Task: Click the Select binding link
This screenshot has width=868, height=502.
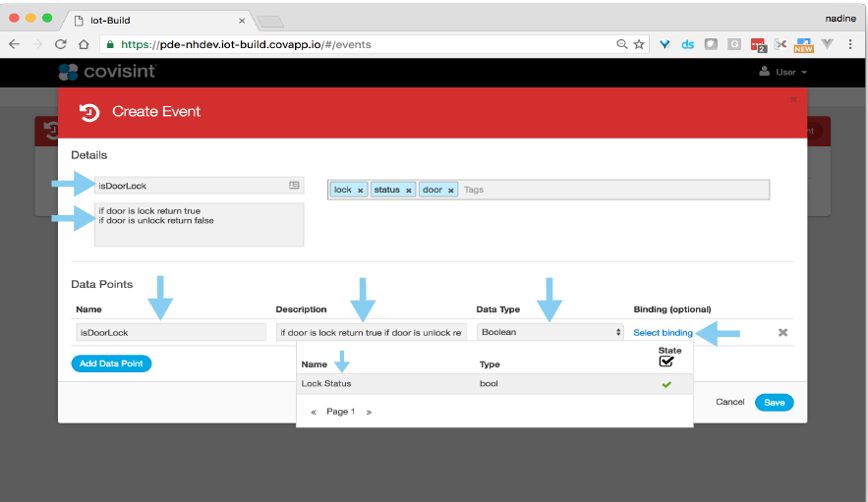Action: point(663,333)
